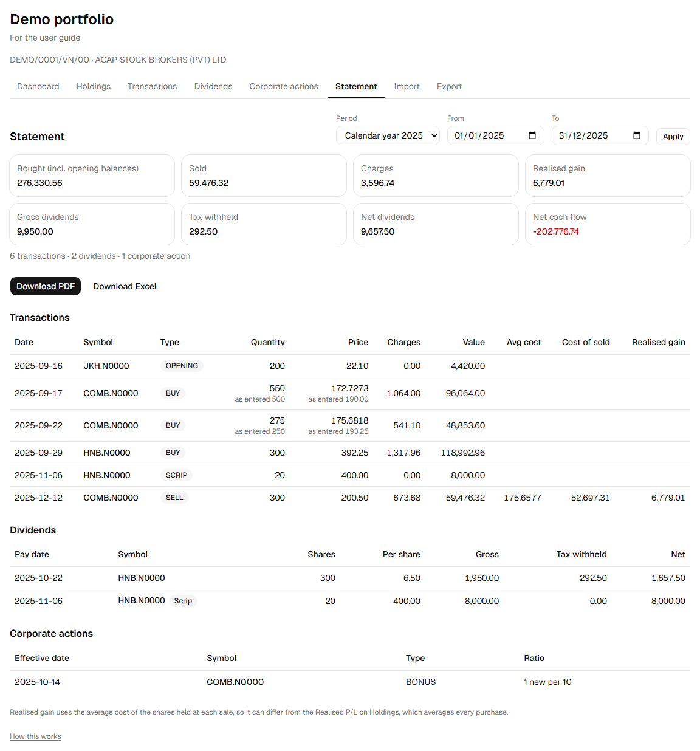Viewport: 700px width, 751px height.
Task: Click the value 118,992.96 in the Transactions table
Action: pos(463,453)
